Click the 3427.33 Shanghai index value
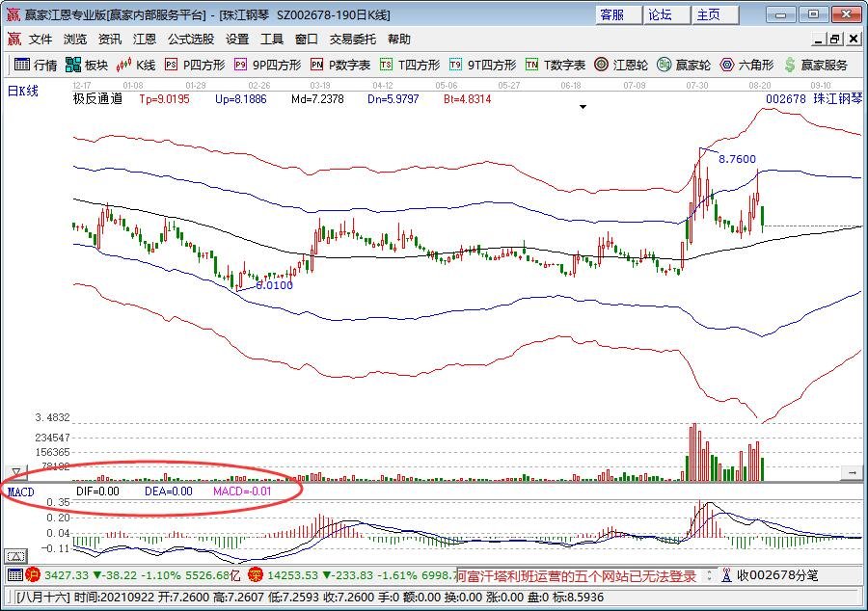This screenshot has width=868, height=611. point(67,575)
